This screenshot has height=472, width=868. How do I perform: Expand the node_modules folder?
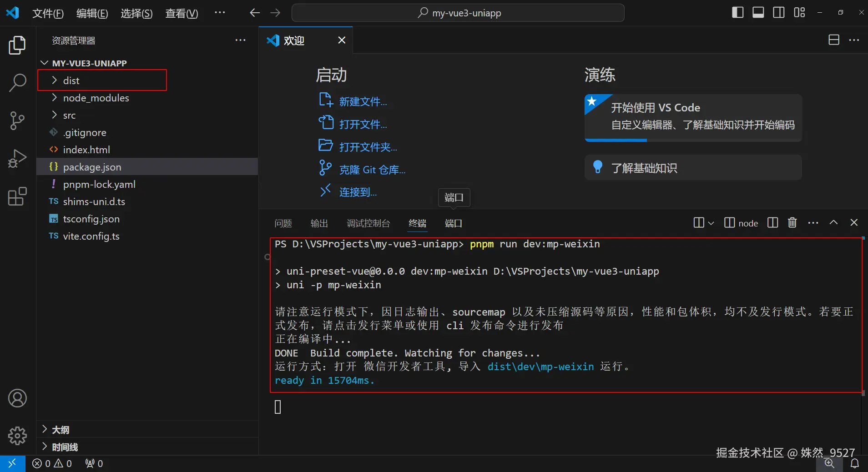click(147, 98)
